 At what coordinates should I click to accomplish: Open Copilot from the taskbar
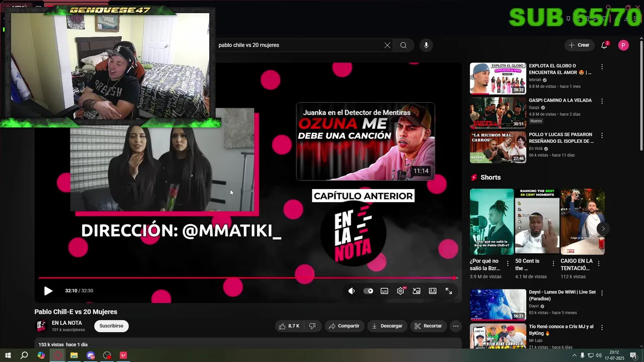coord(41,355)
